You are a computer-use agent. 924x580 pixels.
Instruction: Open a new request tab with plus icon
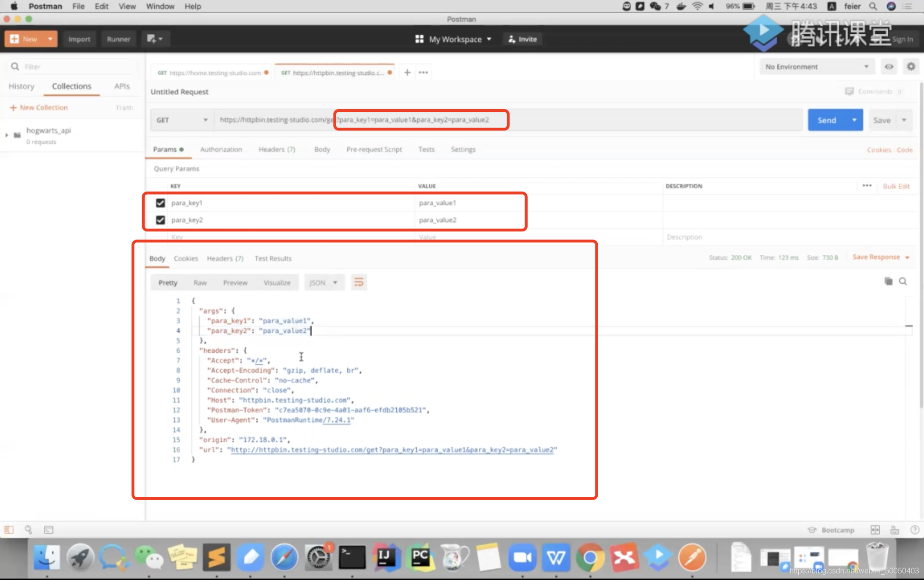[x=407, y=72]
